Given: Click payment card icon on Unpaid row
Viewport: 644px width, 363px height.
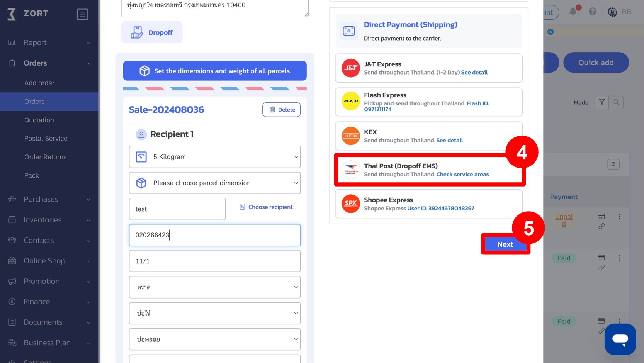Looking at the screenshot, I should (601, 216).
